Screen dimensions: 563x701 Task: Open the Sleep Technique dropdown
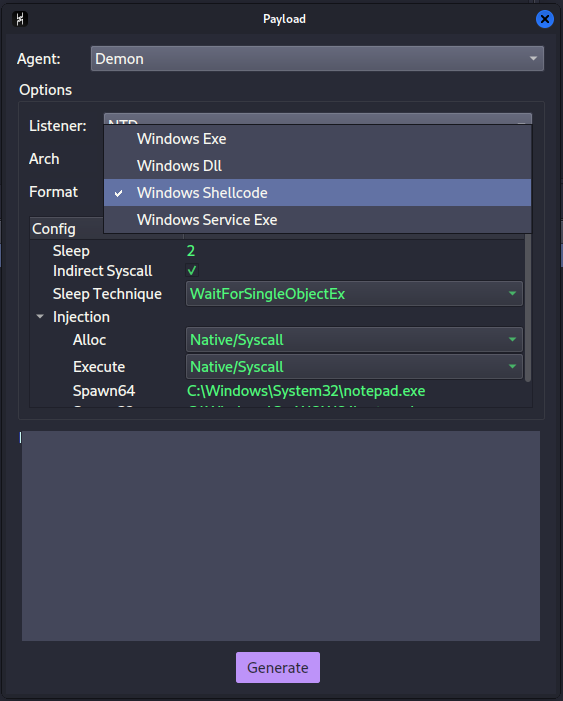click(x=354, y=294)
